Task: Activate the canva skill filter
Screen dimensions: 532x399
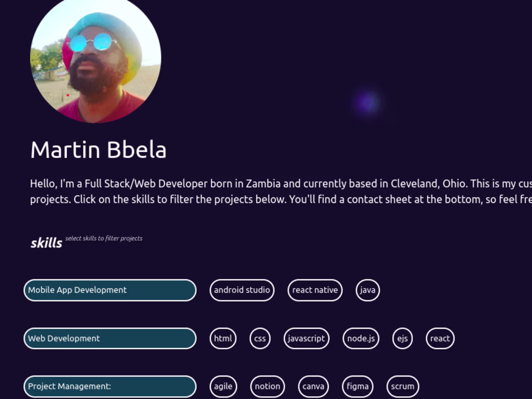Action: (x=313, y=386)
